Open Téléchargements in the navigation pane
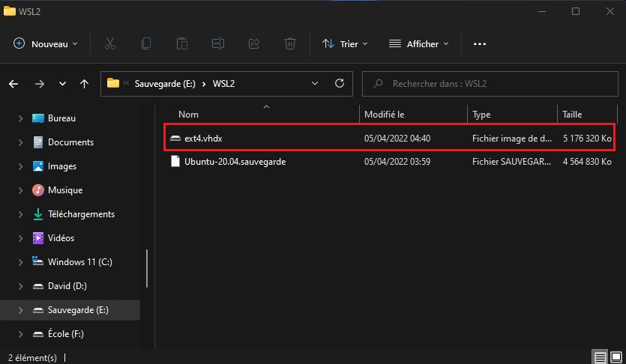 point(81,214)
